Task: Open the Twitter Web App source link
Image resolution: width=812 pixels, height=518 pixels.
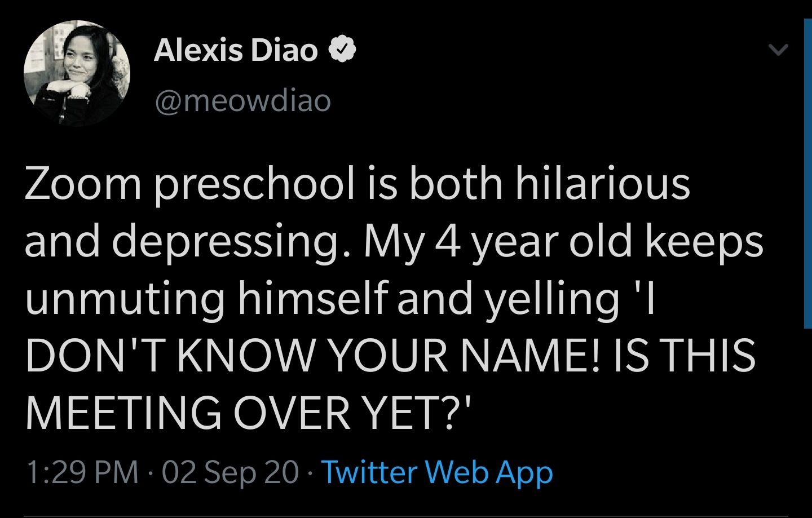Action: click(437, 472)
